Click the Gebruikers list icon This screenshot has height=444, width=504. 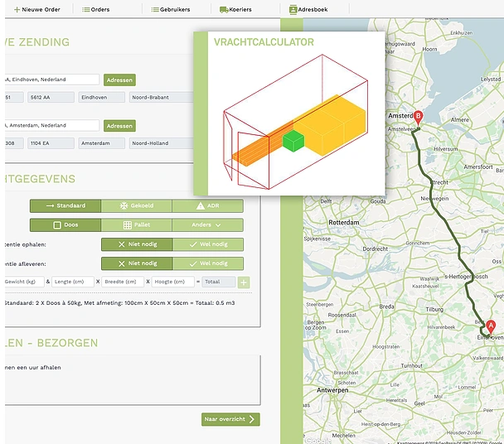155,9
